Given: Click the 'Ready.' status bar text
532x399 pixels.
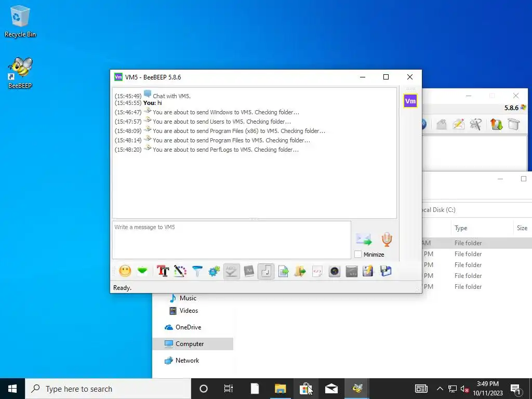Looking at the screenshot, I should tap(122, 288).
